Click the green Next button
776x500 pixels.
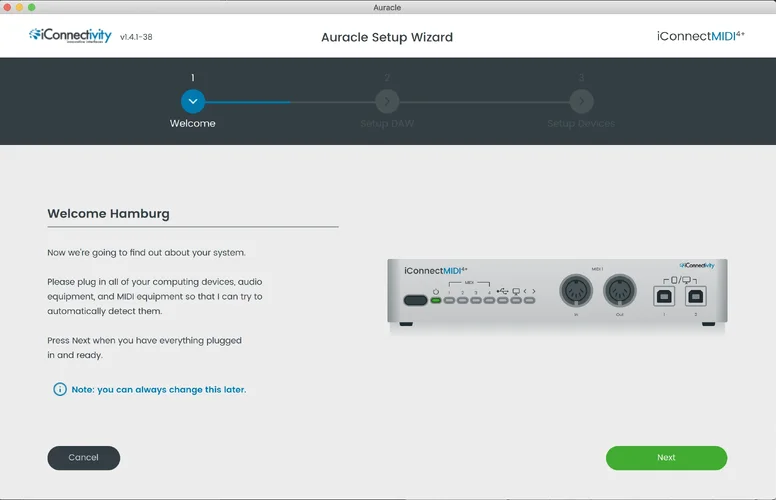tap(666, 458)
